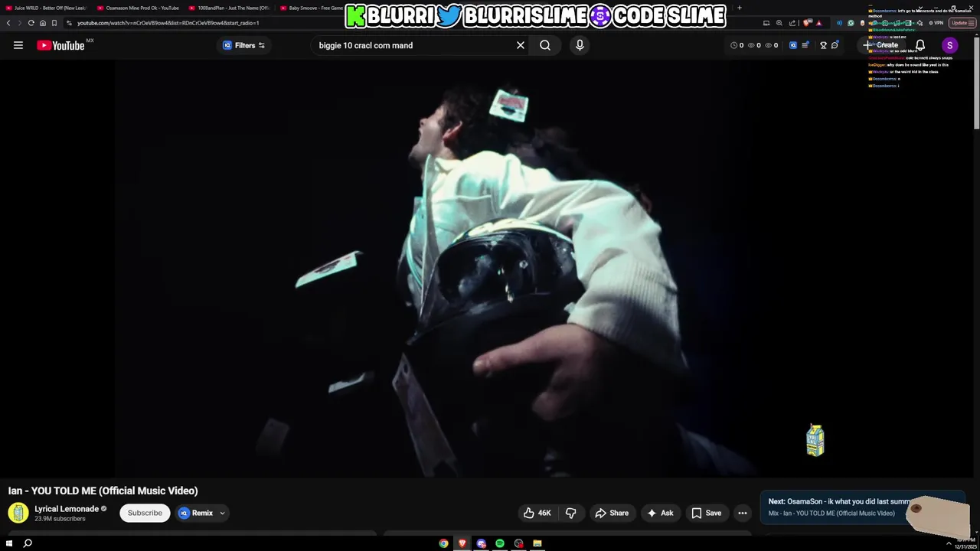Open Brave browser from the taskbar
The width and height of the screenshot is (980, 551).
tap(462, 543)
